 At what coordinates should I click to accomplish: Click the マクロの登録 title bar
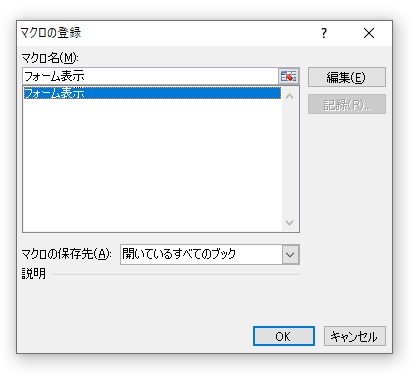pos(167,33)
